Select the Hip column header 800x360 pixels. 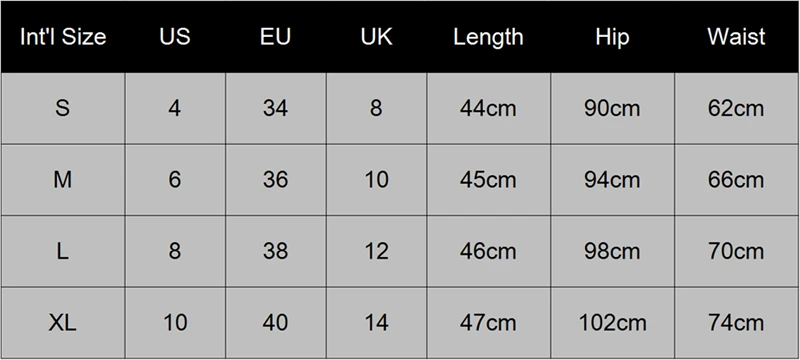click(x=612, y=37)
